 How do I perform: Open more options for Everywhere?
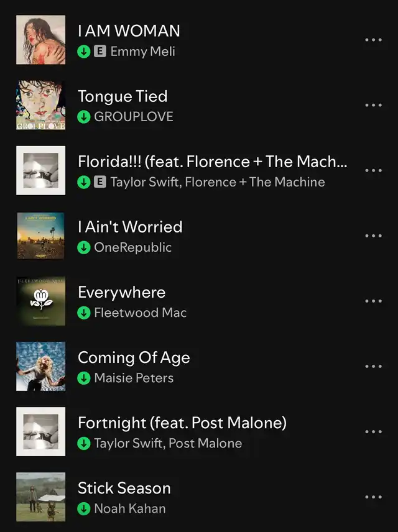pyautogui.click(x=373, y=301)
